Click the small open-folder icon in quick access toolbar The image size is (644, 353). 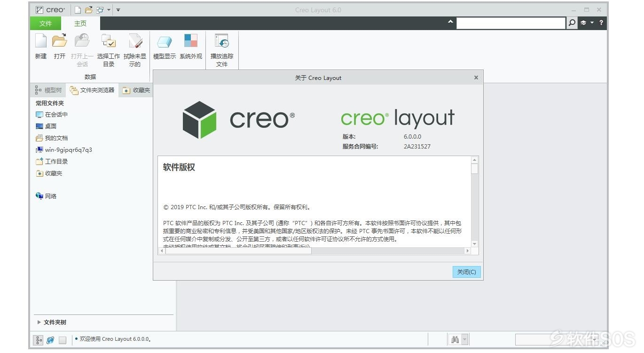[88, 10]
